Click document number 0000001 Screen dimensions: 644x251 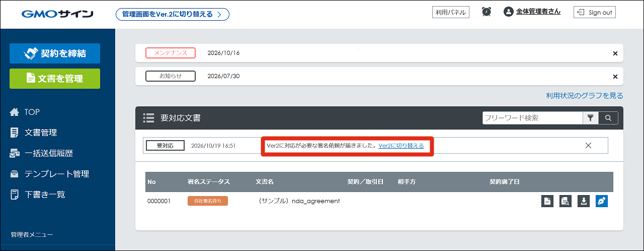click(159, 201)
